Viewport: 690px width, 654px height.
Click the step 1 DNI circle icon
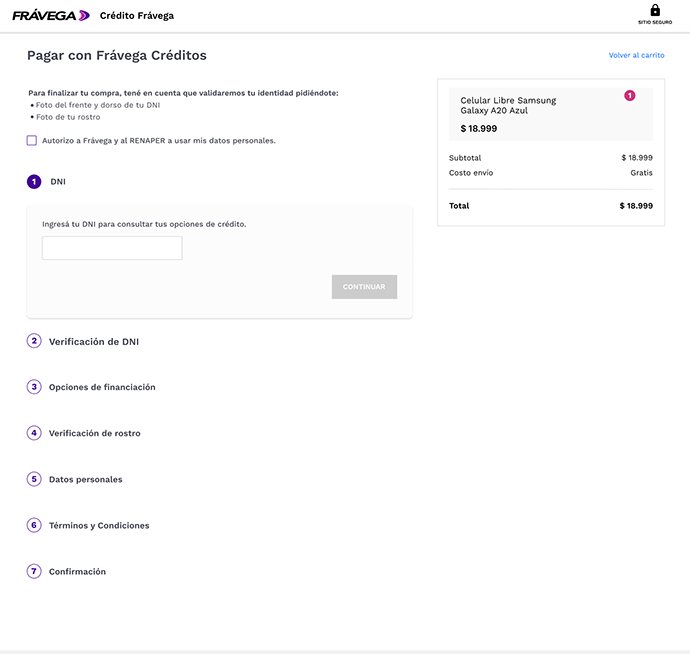tap(34, 182)
